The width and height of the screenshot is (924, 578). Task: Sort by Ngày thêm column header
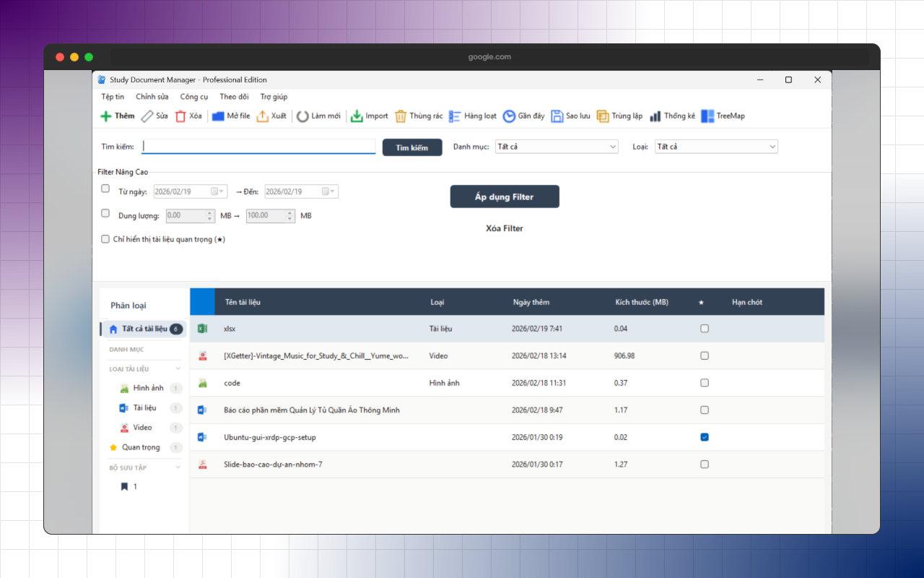531,302
